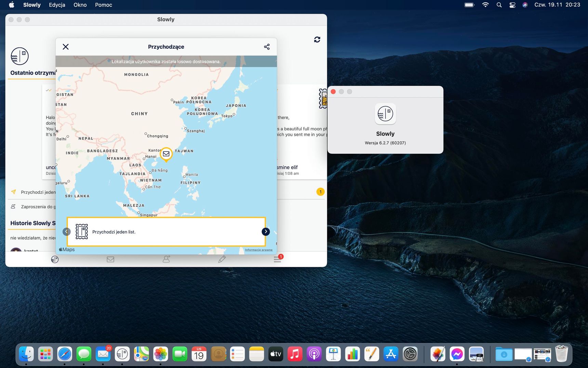Click Manila label on the map
The height and width of the screenshot is (368, 588).
(x=192, y=175)
